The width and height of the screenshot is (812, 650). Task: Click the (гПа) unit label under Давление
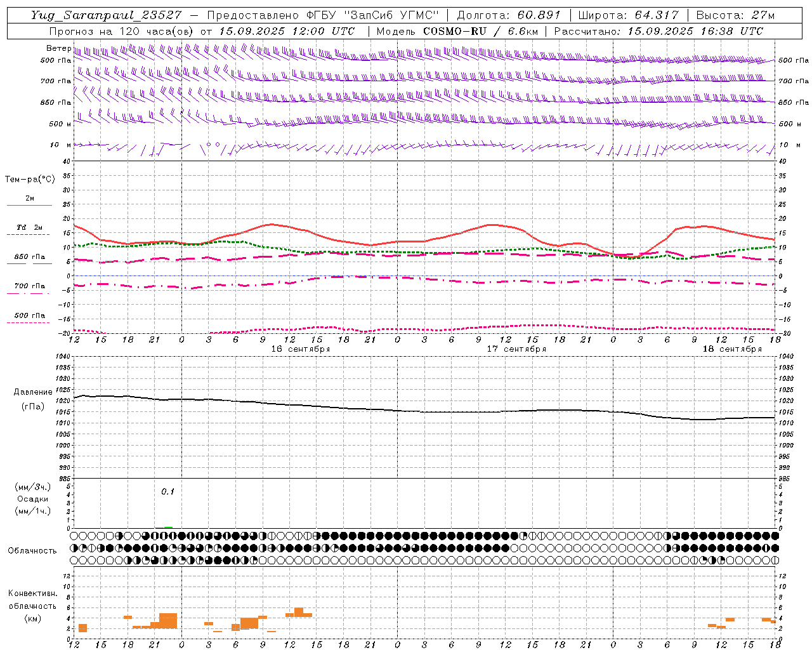tap(32, 407)
